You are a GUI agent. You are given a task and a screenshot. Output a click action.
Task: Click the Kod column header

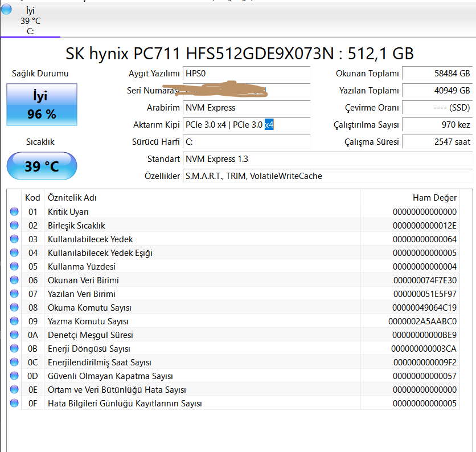pyautogui.click(x=33, y=198)
